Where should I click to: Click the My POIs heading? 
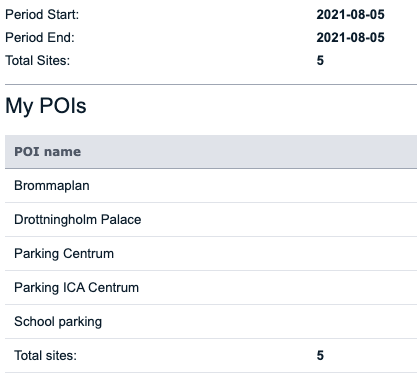(x=46, y=106)
